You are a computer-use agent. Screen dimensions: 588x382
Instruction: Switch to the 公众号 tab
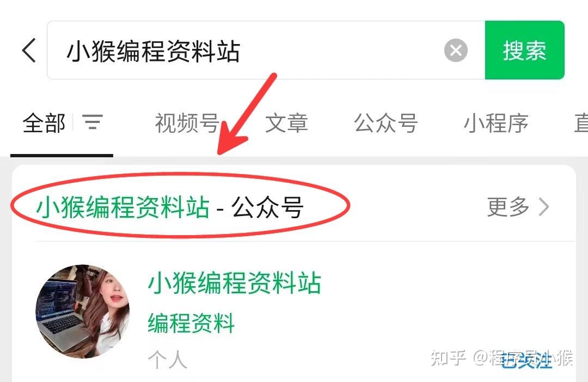pos(385,123)
